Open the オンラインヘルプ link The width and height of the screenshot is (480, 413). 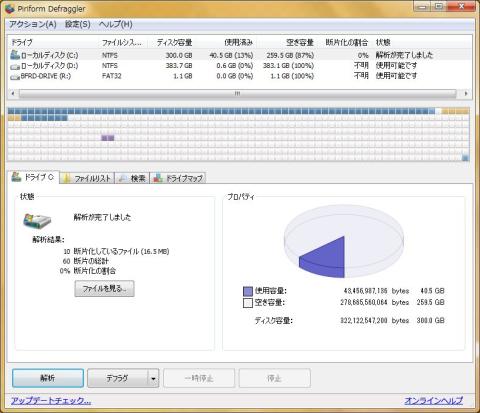434,400
